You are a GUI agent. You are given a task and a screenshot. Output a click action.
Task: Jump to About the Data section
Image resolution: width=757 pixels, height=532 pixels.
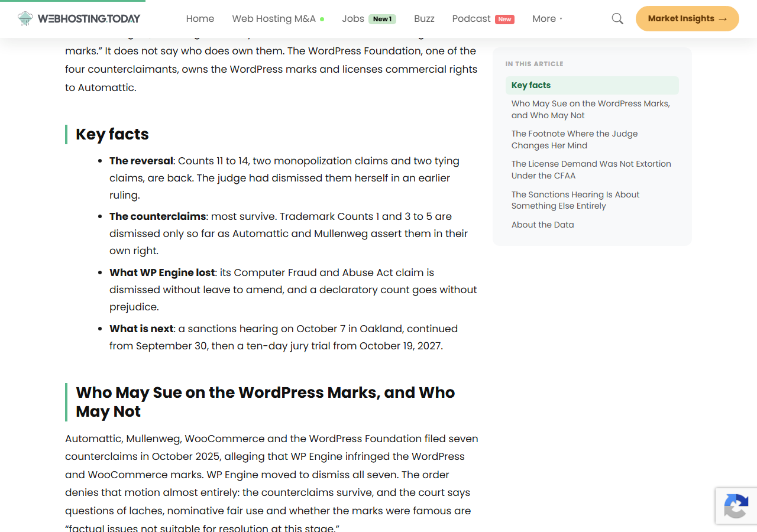coord(543,225)
